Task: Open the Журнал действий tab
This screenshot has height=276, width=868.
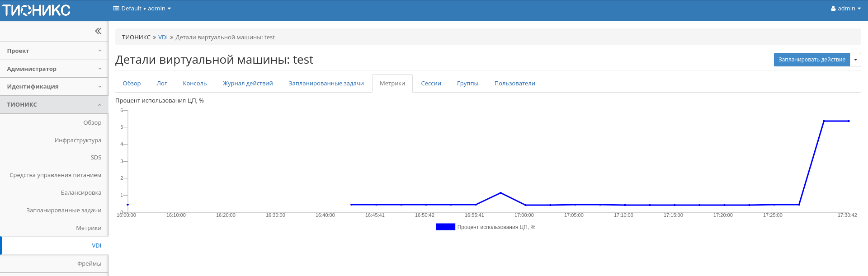Action: tap(247, 84)
